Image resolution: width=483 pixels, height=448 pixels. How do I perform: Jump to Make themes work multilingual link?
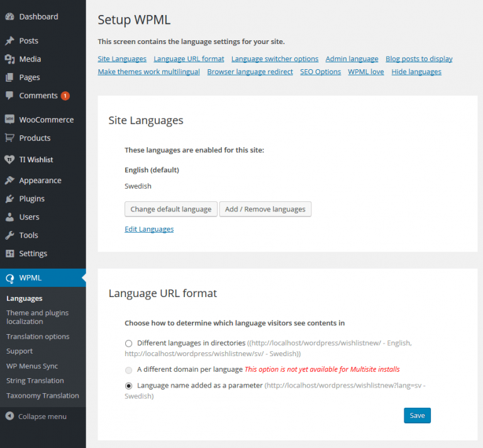(x=149, y=72)
